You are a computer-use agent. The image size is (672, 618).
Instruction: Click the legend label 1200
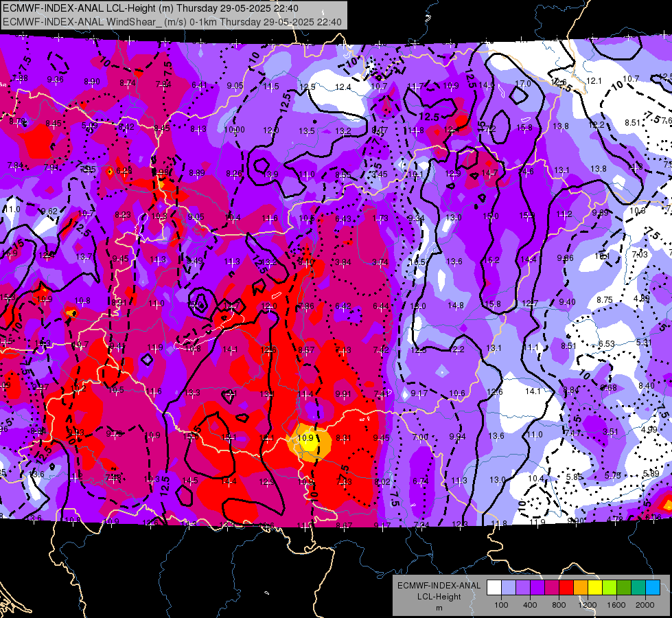pos(588,605)
